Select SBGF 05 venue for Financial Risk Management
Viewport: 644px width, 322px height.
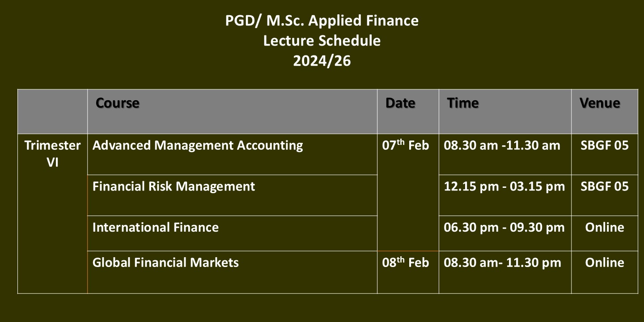tap(604, 186)
